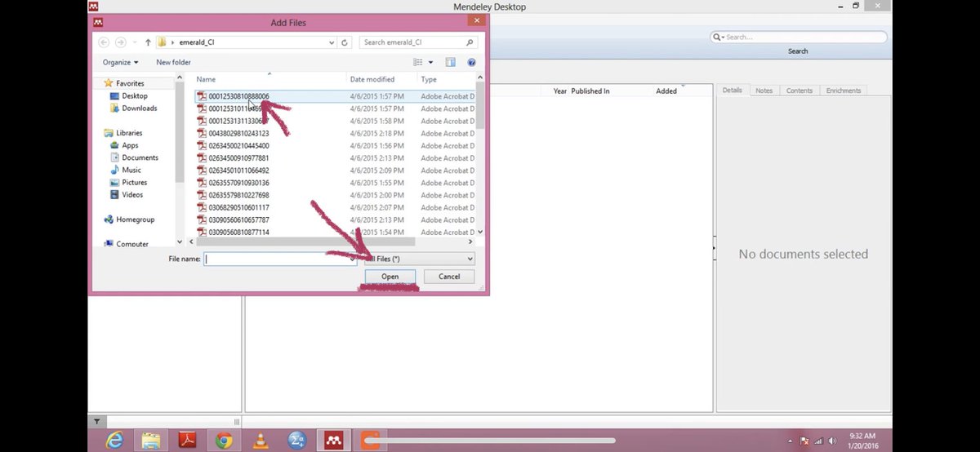This screenshot has width=980, height=452.
Task: Open Google Chrome from the taskbar
Action: pos(224,441)
